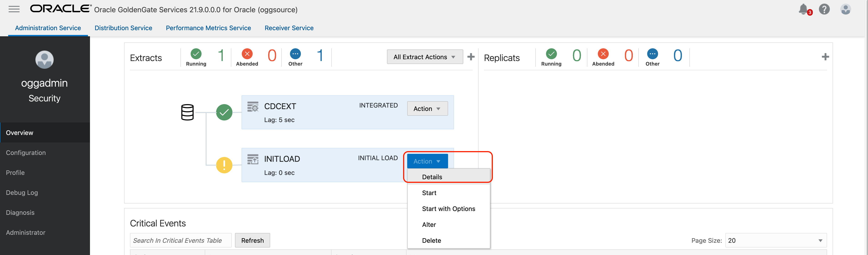
Task: Open the All Extract Actions dropdown
Action: (424, 57)
